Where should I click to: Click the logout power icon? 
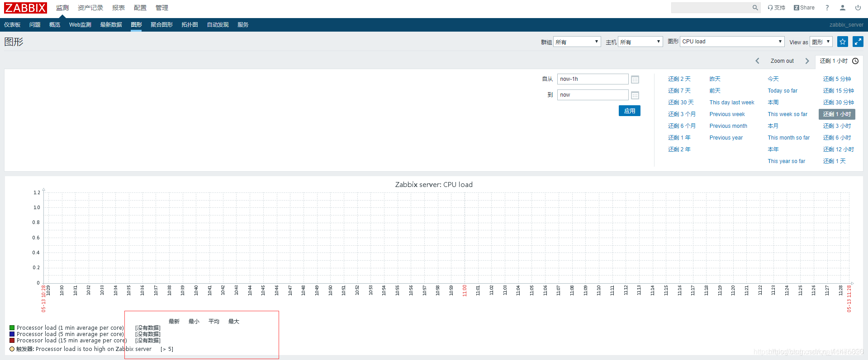(x=858, y=8)
